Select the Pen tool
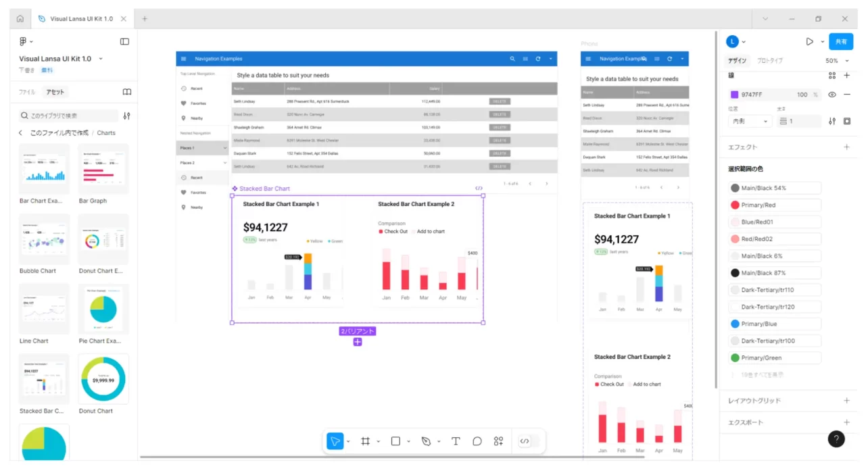The image size is (868, 471). point(426,441)
